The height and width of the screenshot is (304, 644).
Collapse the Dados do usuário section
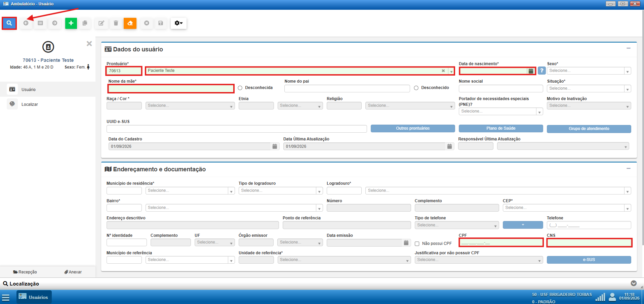[628, 48]
